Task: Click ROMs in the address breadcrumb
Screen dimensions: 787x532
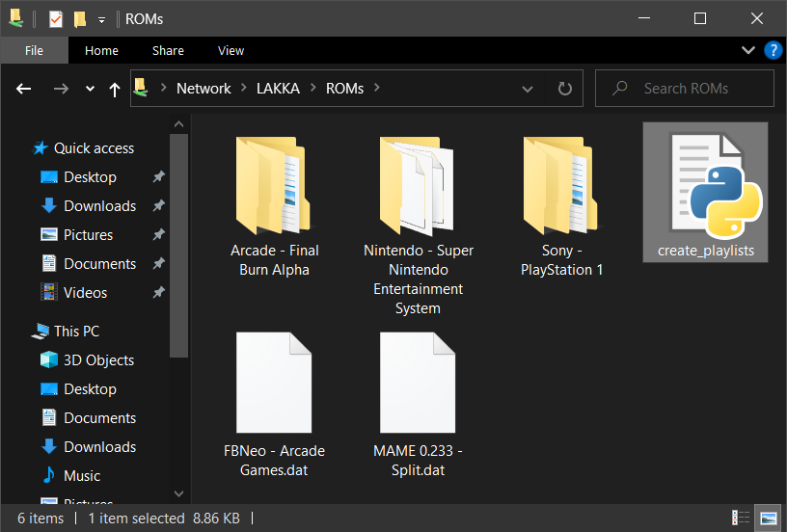Action: (345, 89)
